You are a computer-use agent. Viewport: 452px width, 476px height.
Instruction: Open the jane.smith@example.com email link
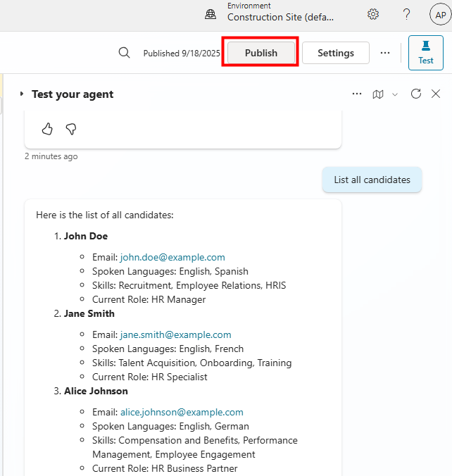[175, 334]
